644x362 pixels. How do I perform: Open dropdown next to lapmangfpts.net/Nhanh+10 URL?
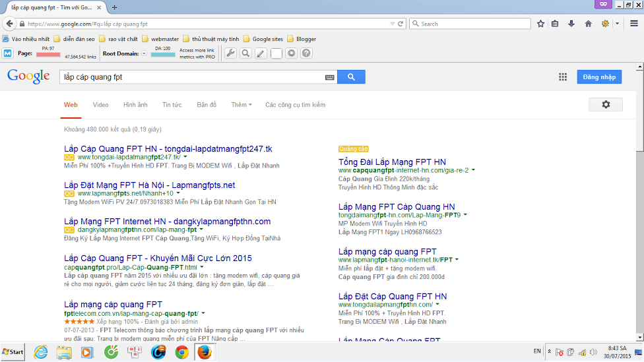[x=178, y=193]
